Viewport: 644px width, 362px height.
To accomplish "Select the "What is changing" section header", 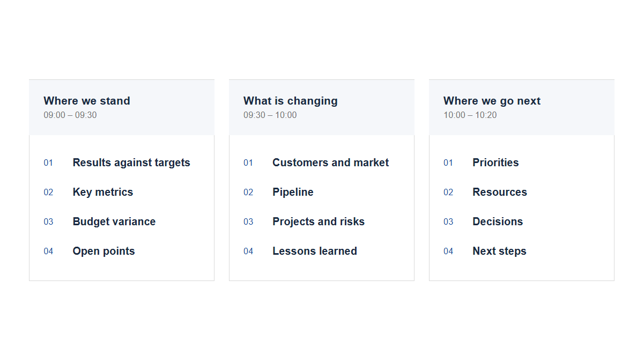I will (291, 101).
